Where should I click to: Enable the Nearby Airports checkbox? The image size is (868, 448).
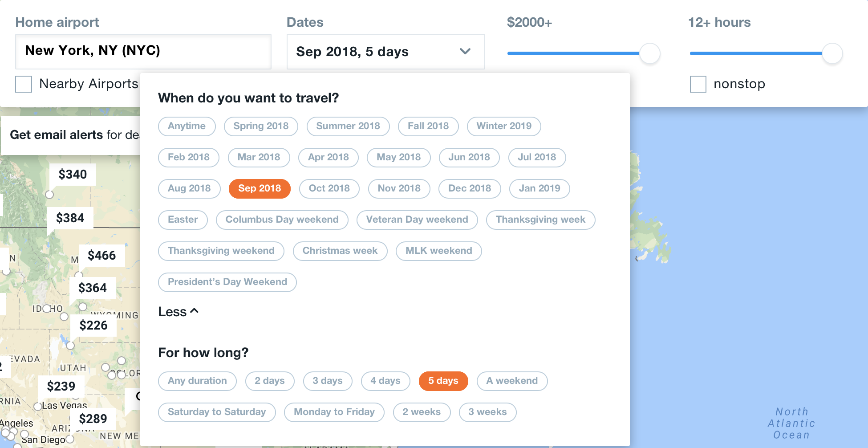click(x=24, y=84)
